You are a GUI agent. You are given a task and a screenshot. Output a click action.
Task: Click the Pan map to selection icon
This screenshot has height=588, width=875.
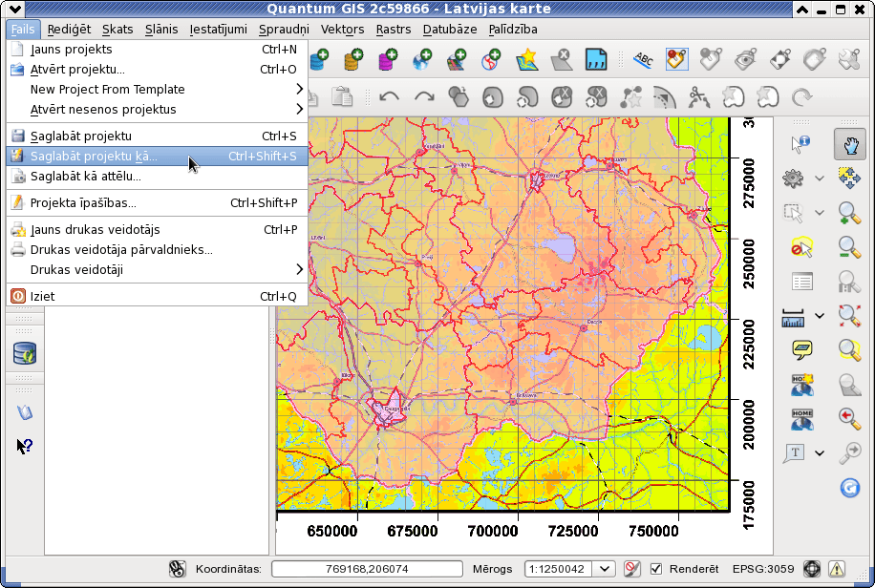click(x=849, y=178)
